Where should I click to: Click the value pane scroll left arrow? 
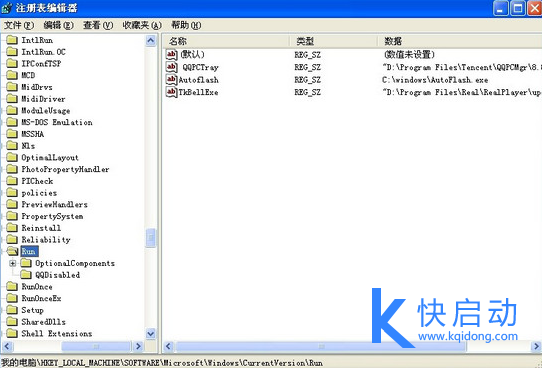pyautogui.click(x=168, y=346)
